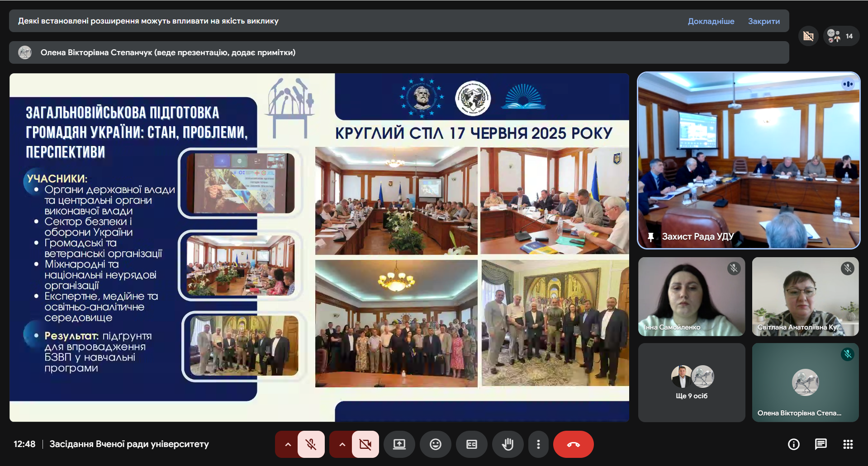Turn on closed captions
Screen dimensions: 868x466
coord(471,444)
